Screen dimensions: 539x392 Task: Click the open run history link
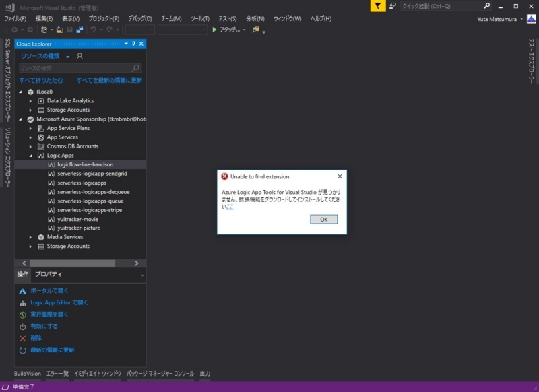tap(49, 315)
